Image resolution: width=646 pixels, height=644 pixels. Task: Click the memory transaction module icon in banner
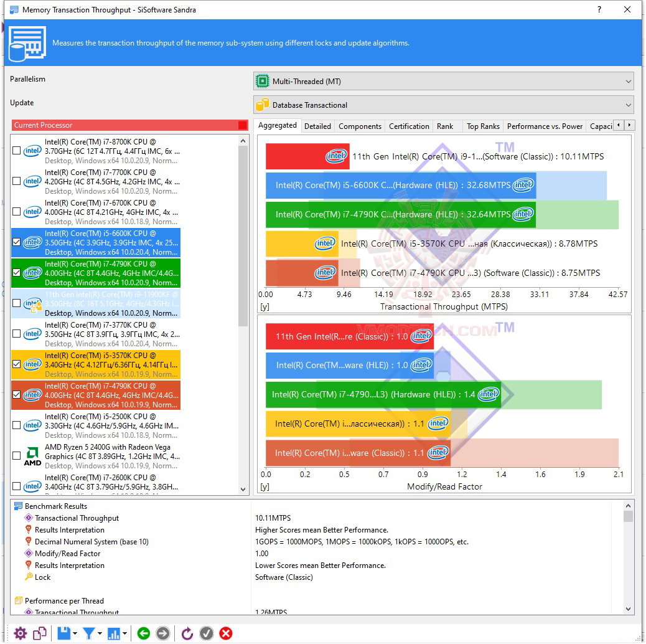(x=27, y=44)
